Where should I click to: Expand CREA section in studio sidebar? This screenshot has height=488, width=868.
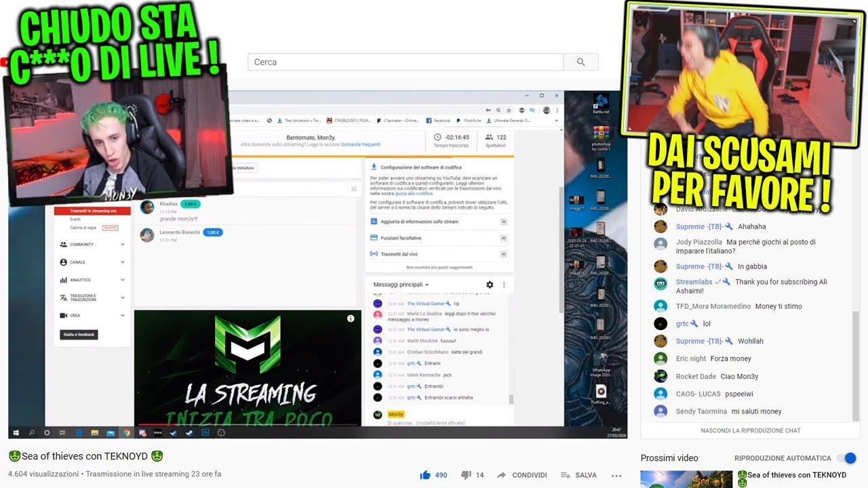(x=92, y=315)
